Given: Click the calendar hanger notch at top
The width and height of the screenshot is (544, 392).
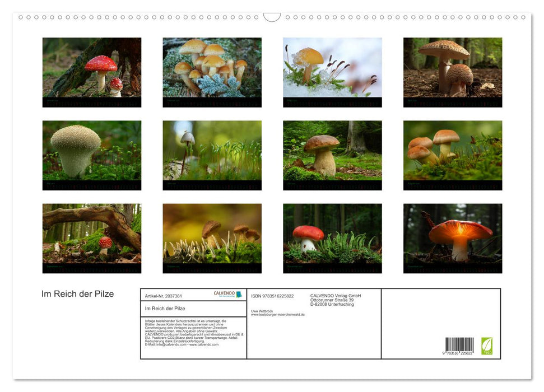Looking at the screenshot, I should (272, 17).
